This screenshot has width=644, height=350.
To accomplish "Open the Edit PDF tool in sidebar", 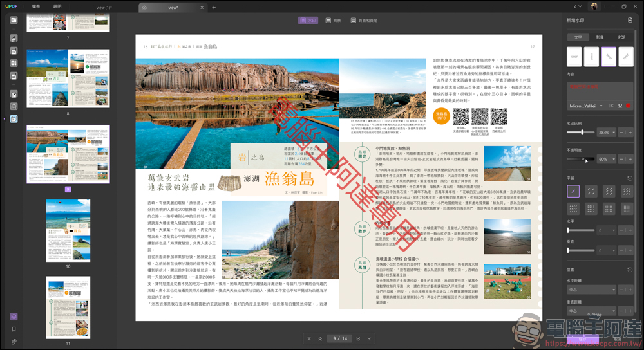I will [x=14, y=51].
